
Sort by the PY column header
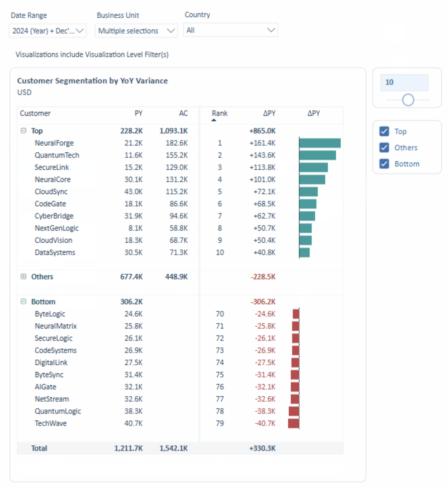pyautogui.click(x=139, y=113)
